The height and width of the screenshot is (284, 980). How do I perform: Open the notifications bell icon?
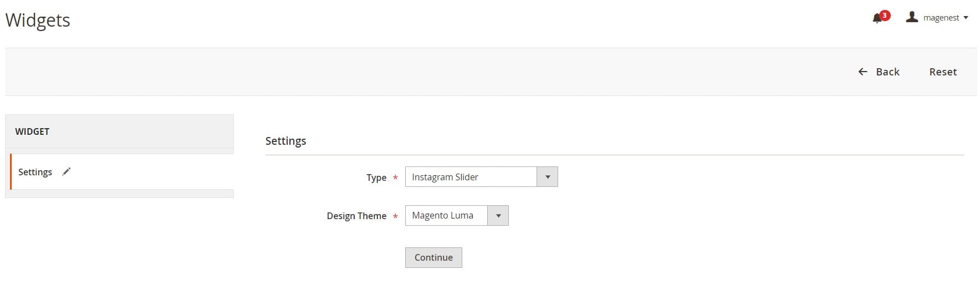coord(877,18)
